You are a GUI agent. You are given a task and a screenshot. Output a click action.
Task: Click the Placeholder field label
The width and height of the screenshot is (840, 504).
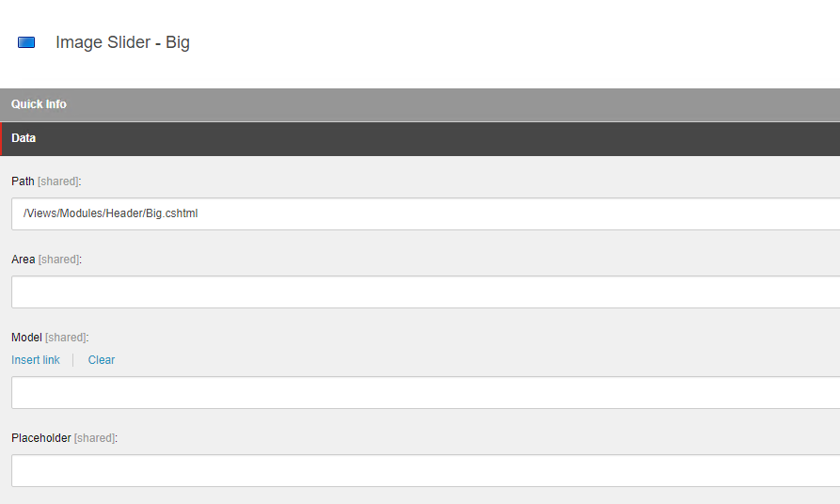(41, 438)
